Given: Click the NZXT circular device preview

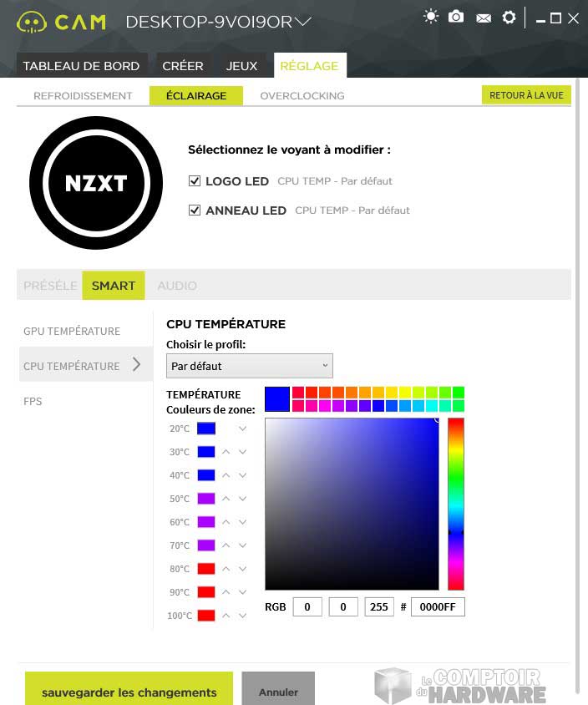Looking at the screenshot, I should [x=96, y=184].
